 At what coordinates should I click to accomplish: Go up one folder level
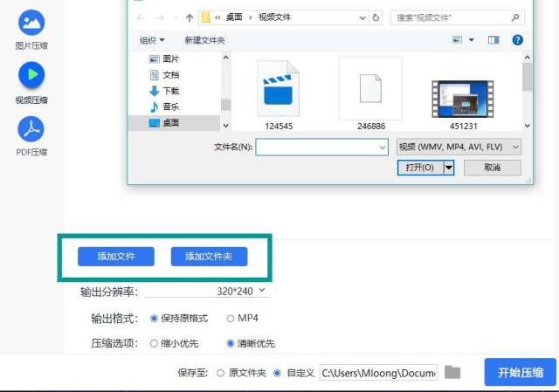(x=190, y=17)
